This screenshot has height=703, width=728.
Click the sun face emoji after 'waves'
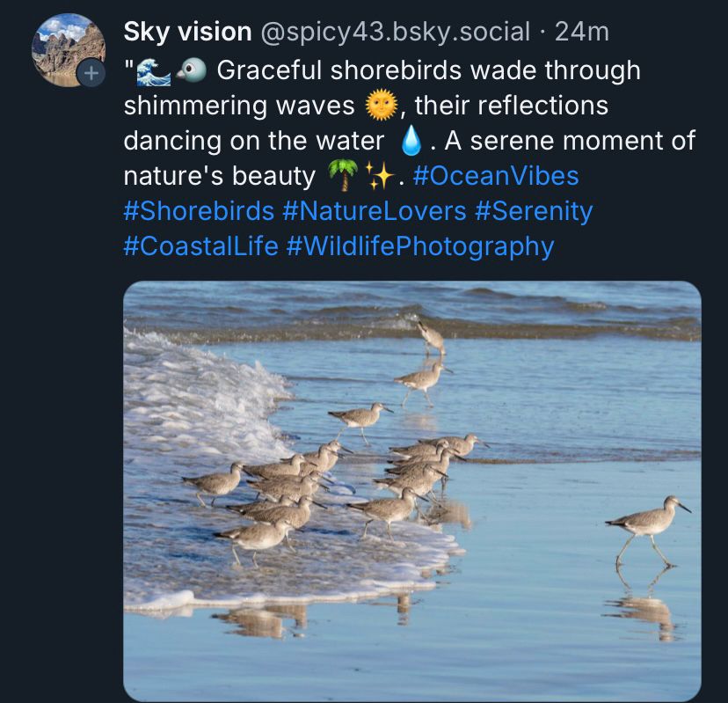(x=382, y=106)
